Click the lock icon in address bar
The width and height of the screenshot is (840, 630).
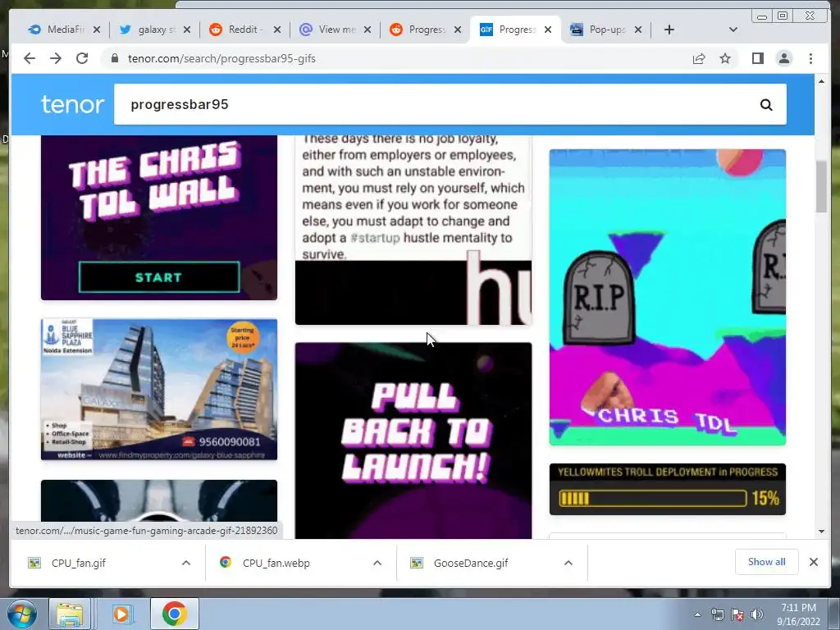point(115,58)
